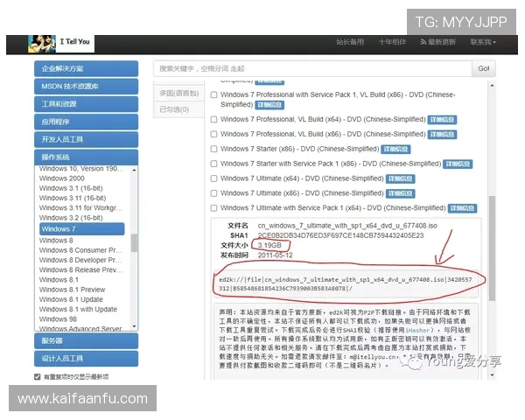Select Windows 8.1 Preview entry

(x=73, y=290)
